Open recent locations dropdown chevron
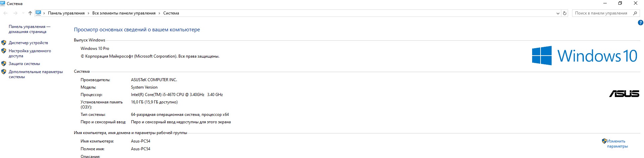The height and width of the screenshot is (158, 644). tap(23, 13)
